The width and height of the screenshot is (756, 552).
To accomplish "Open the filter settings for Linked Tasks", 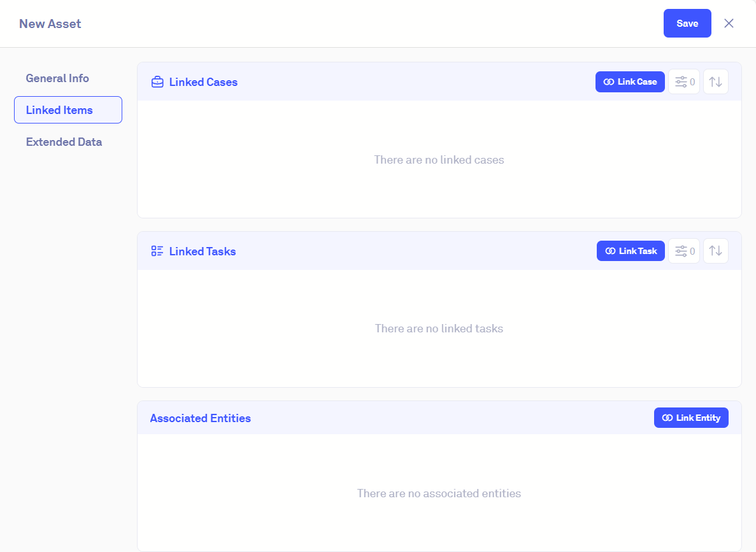I will (x=684, y=251).
